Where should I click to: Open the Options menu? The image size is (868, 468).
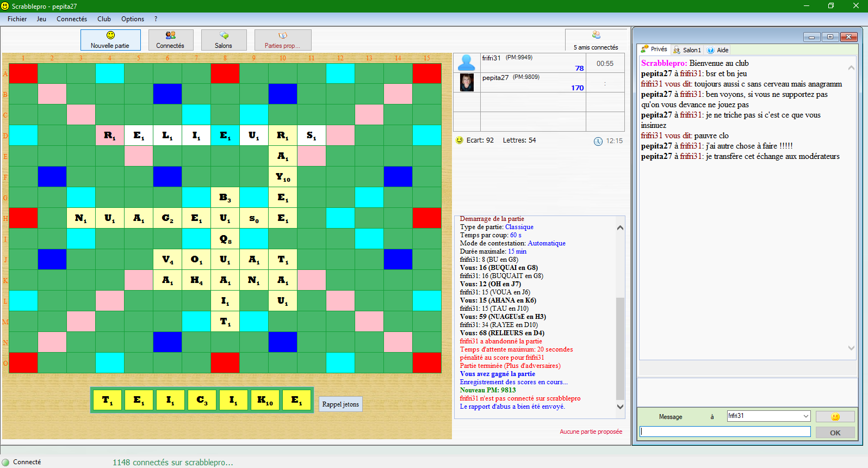(x=133, y=19)
